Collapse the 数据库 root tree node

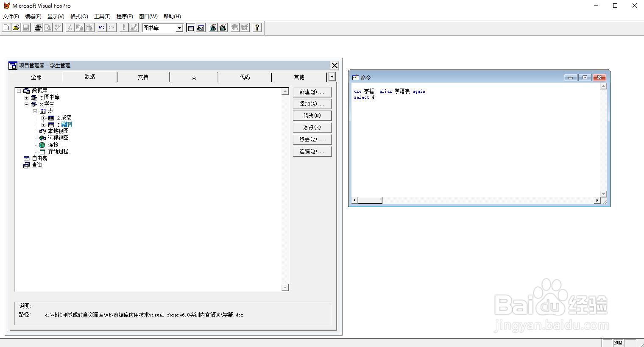(19, 91)
